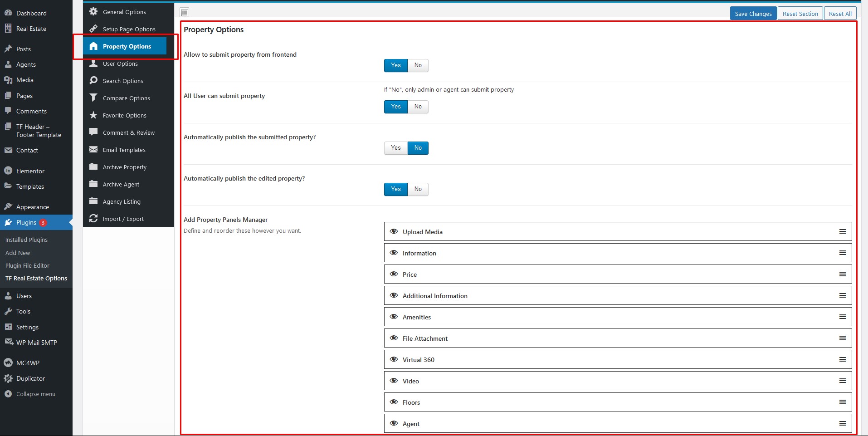Viewport: 868px width, 436px height.
Task: Click the Search Options magnifier icon
Action: [x=93, y=81]
